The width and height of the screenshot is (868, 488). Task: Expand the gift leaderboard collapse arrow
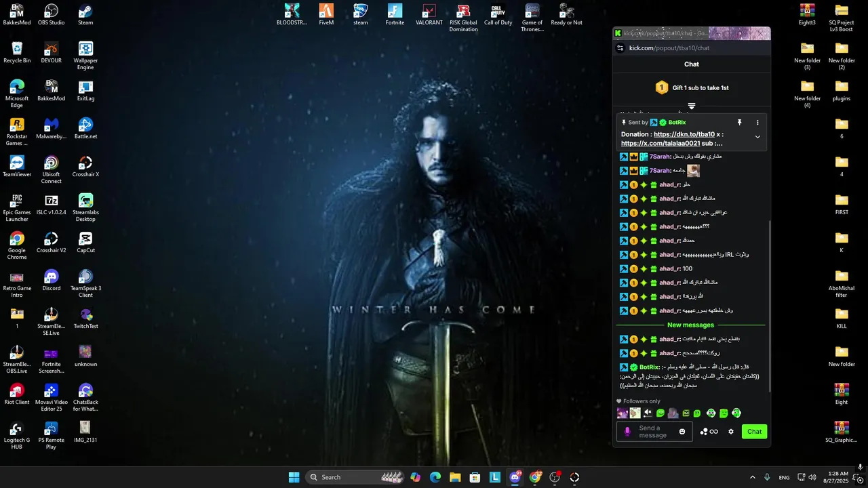(692, 106)
